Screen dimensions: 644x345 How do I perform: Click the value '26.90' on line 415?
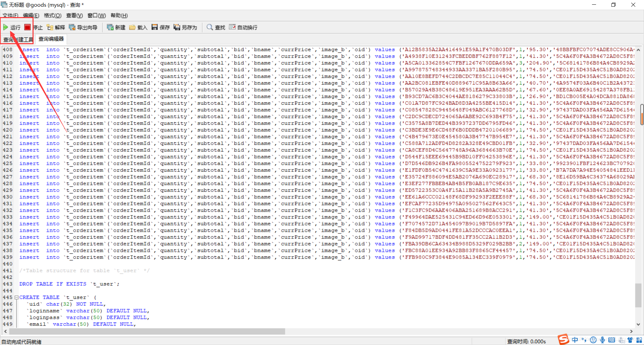[x=538, y=96]
